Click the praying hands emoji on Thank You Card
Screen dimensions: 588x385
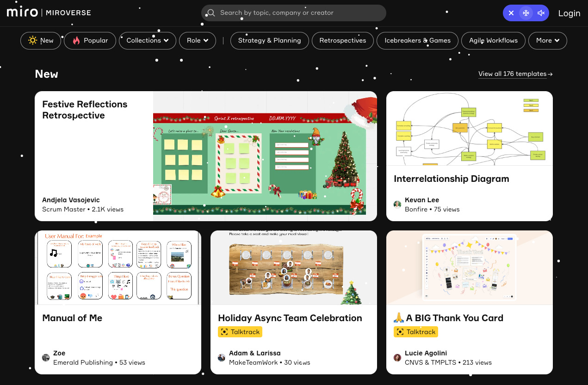coord(399,318)
